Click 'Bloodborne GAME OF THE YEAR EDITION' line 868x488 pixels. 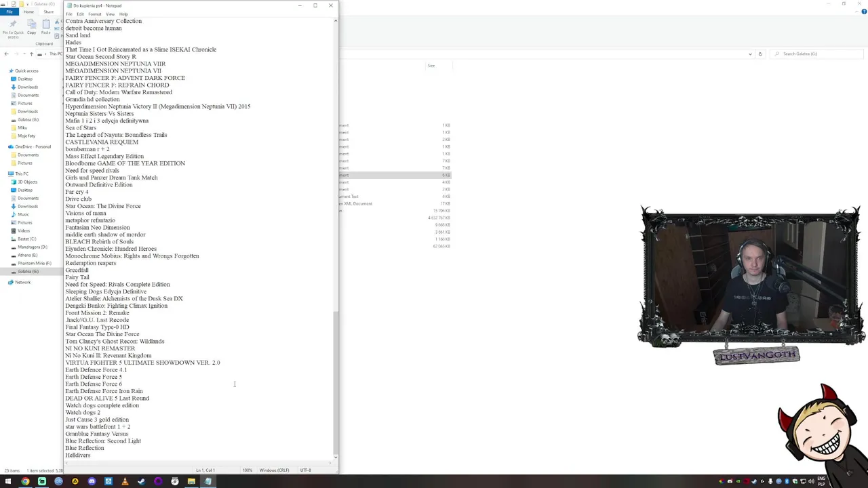(x=125, y=163)
